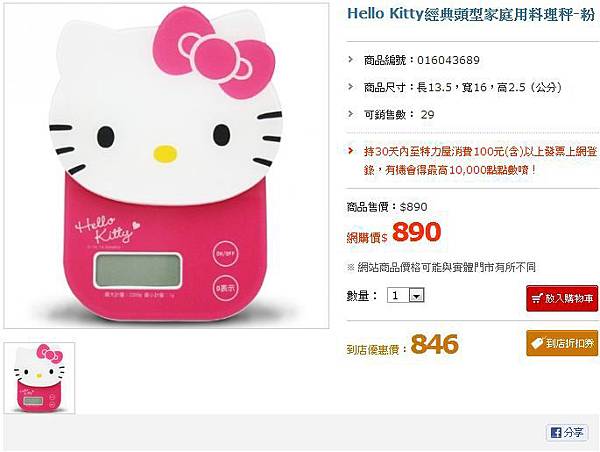Click the Facebook 分享 share button
Image resolution: width=600 pixels, height=452 pixels.
(567, 432)
